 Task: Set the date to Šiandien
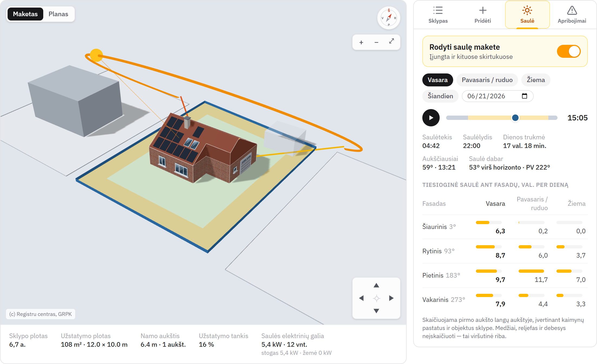point(440,96)
